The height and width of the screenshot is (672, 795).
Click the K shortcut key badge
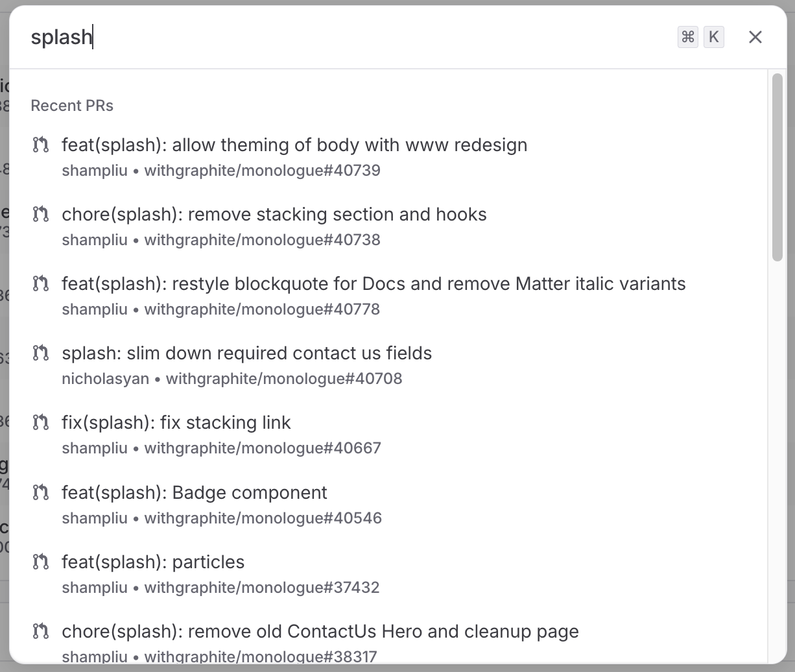[714, 37]
